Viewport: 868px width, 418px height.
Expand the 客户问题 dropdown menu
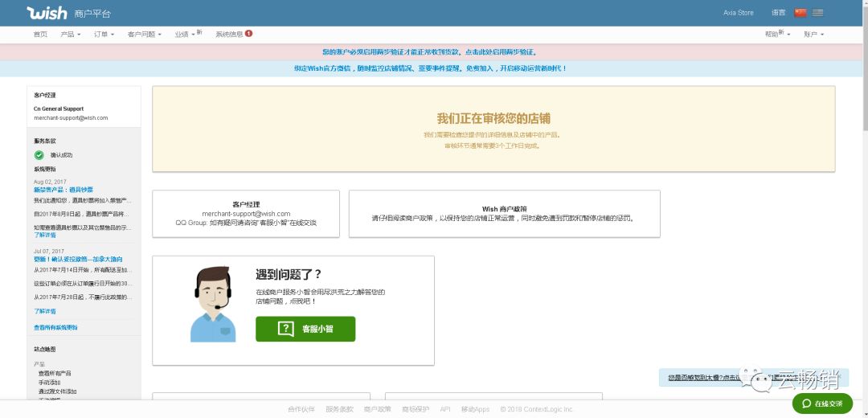tap(144, 35)
